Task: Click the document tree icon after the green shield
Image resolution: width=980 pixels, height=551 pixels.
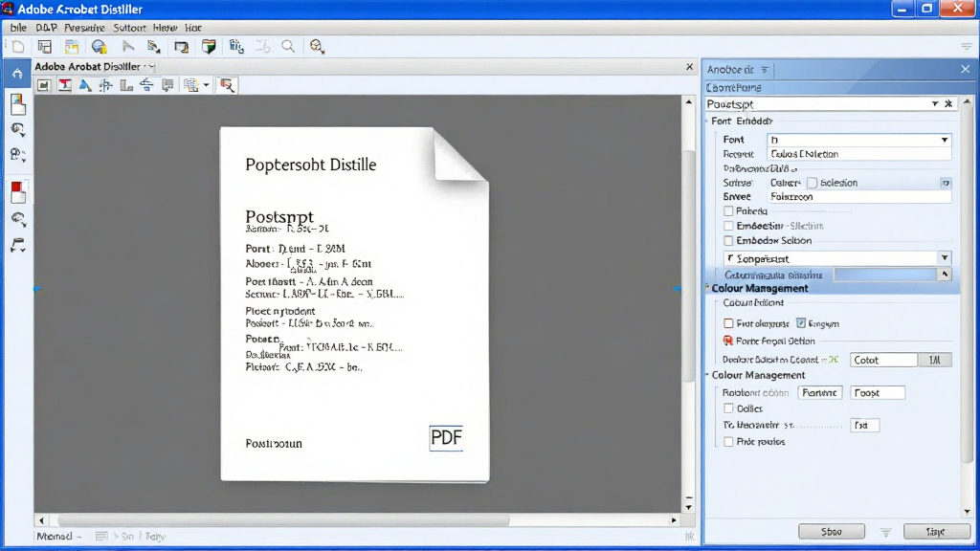Action: [236, 47]
